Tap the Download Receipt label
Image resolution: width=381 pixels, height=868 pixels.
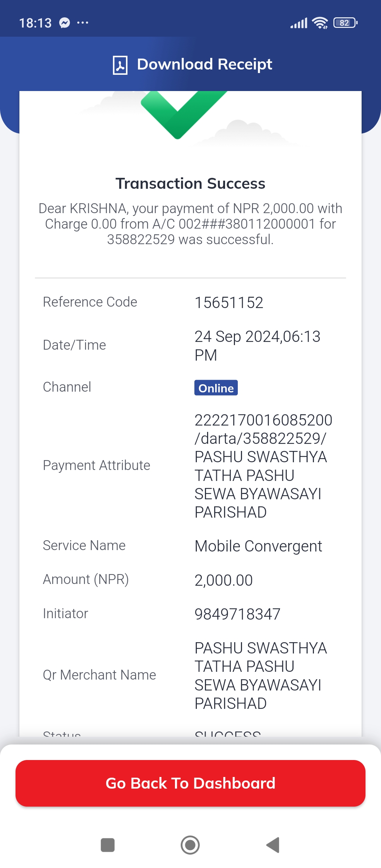tap(204, 65)
